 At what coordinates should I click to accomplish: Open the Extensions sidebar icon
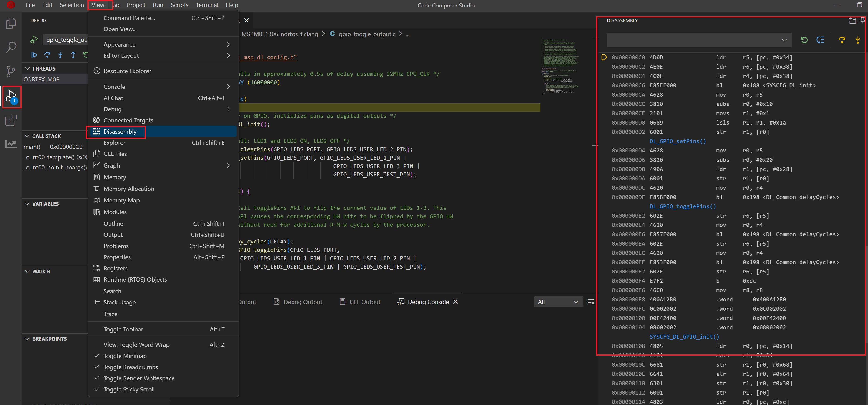point(11,120)
